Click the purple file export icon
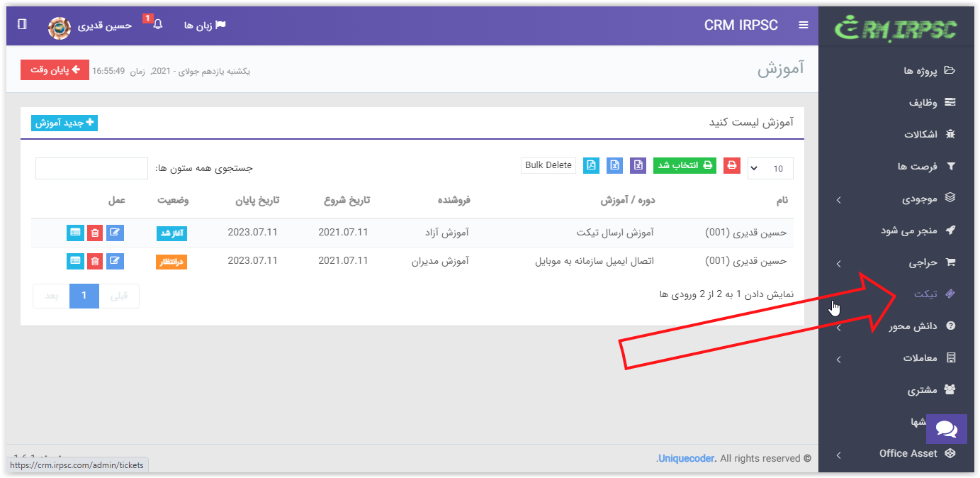980x478 pixels. (x=638, y=165)
